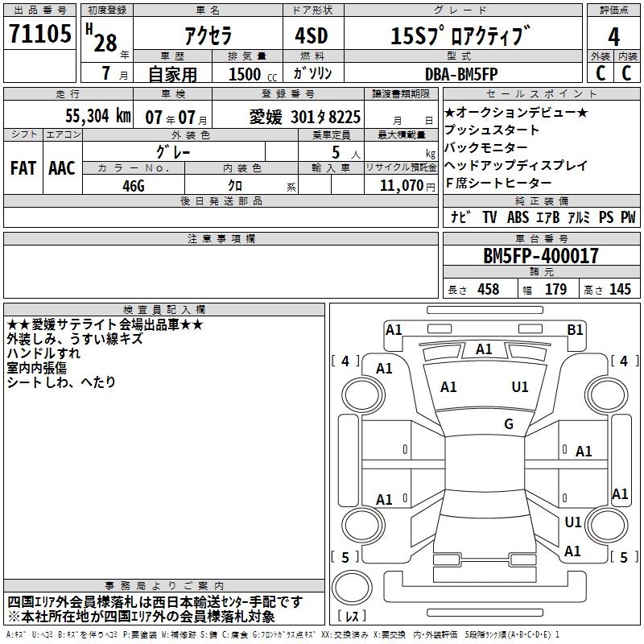The image size is (644, 644).
Task: Select shift type FAT
Action: (x=23, y=168)
